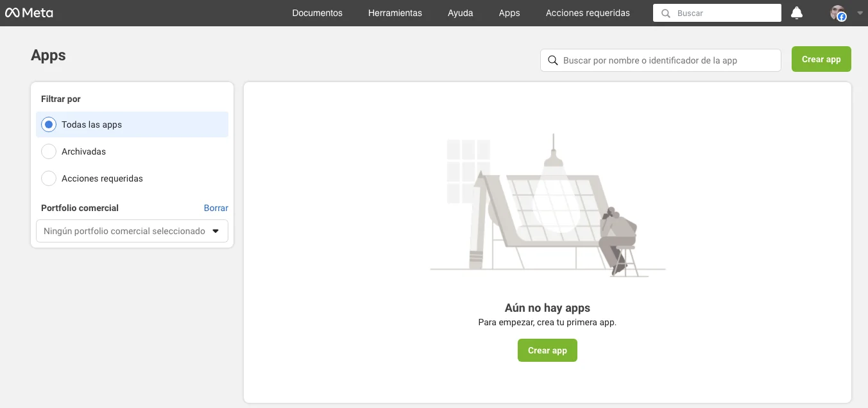Click the Filtrar por label
The width and height of the screenshot is (868, 408).
61,99
